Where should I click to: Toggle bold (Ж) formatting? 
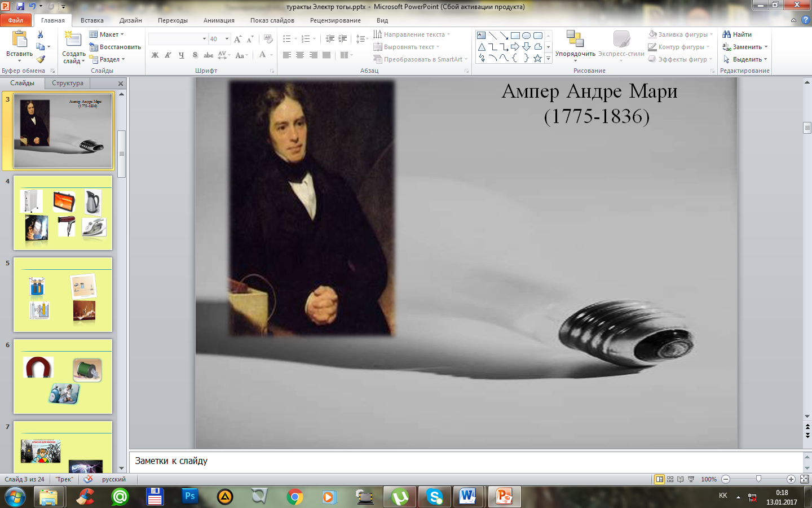tap(155, 55)
